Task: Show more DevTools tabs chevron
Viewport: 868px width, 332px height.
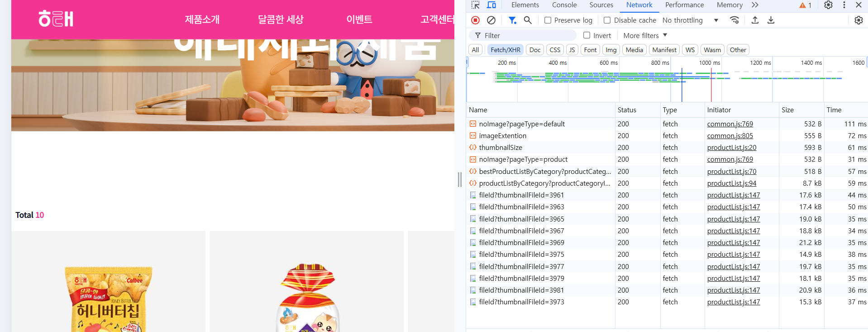Action: [755, 5]
